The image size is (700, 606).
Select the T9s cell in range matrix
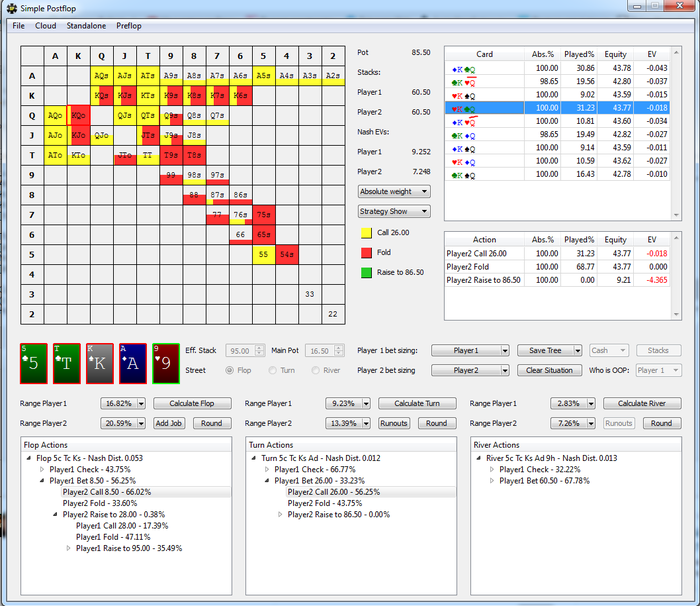[171, 155]
